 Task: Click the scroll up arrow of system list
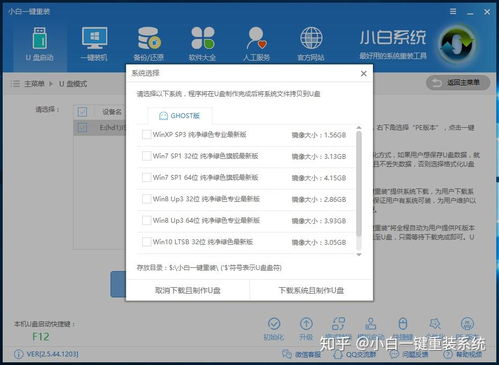click(359, 128)
